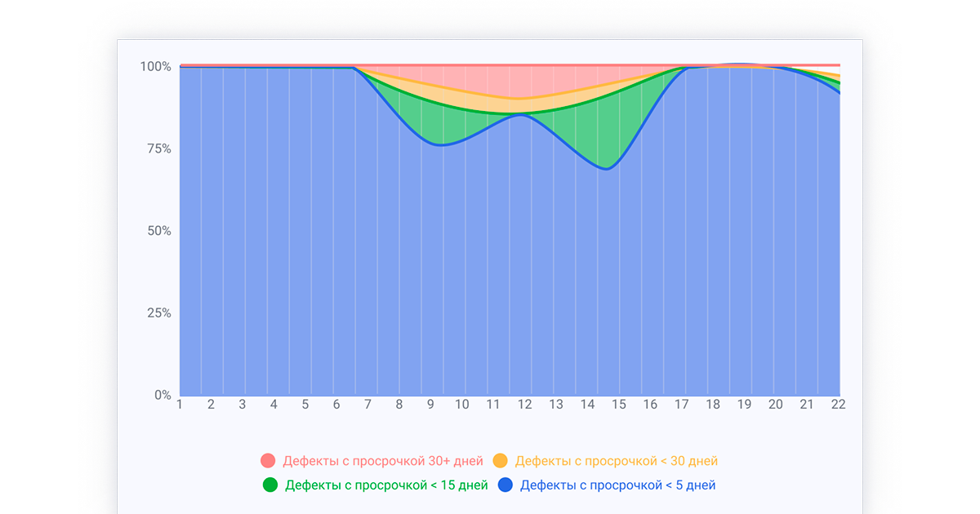Click the blue legend circle marker
Screen dimensions: 980x514
coord(506,485)
